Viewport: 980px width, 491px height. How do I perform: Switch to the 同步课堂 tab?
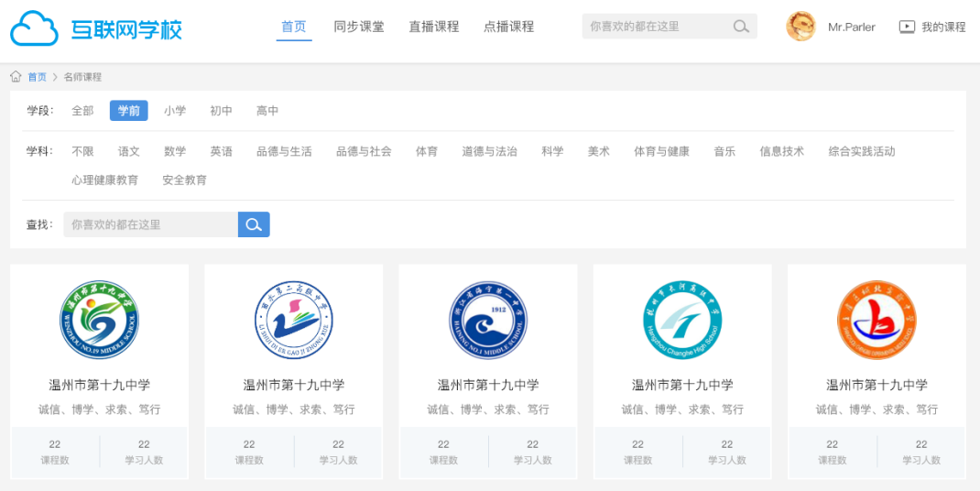click(x=359, y=27)
